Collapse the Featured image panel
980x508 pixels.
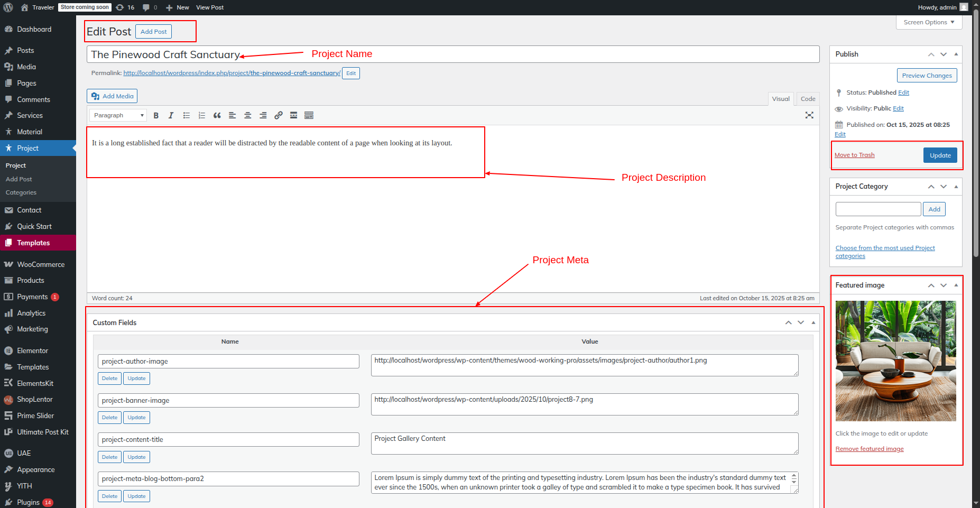pyautogui.click(x=956, y=285)
